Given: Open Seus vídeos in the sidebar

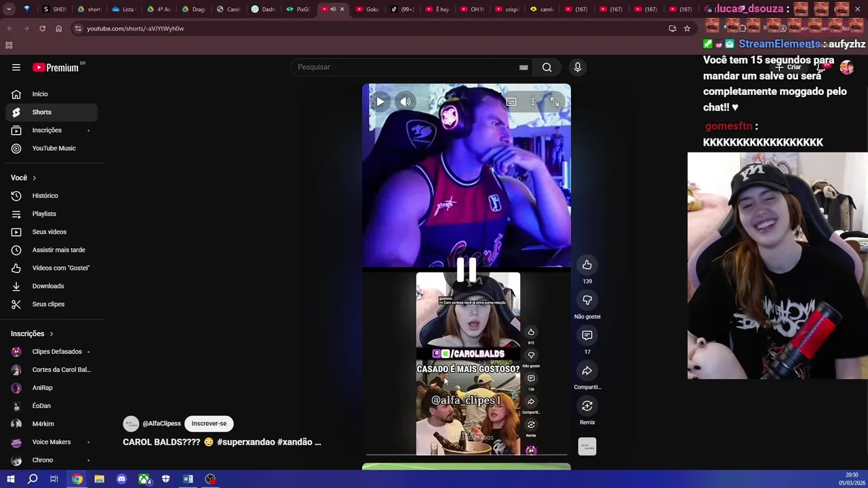Looking at the screenshot, I should coord(51,232).
